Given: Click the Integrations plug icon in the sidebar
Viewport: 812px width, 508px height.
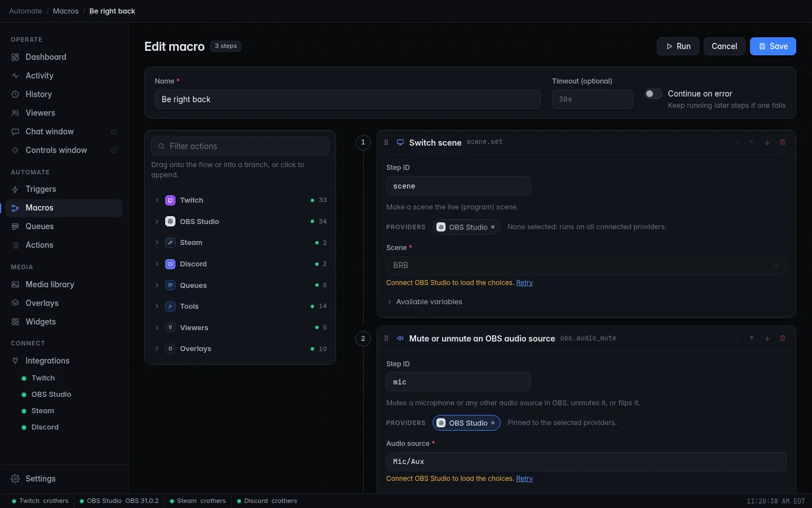Looking at the screenshot, I should pyautogui.click(x=15, y=361).
